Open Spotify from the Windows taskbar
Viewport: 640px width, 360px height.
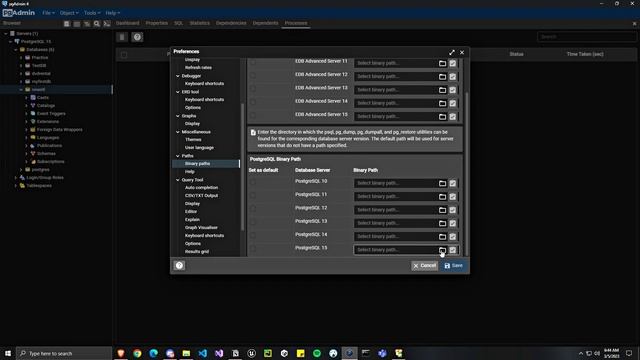317,353
